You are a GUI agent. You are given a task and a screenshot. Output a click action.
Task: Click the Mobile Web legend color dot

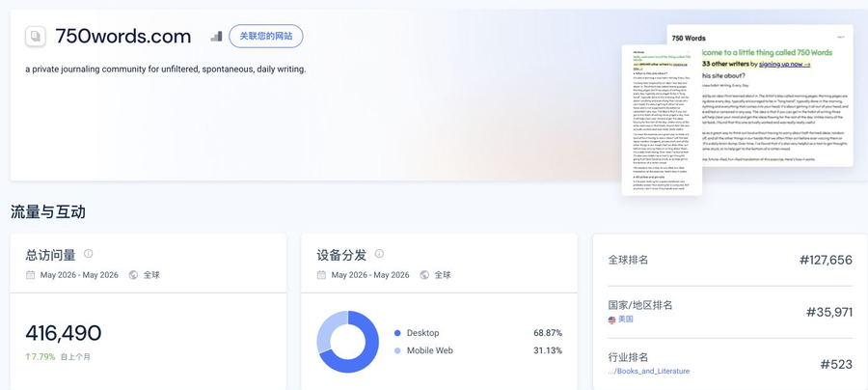tap(397, 350)
